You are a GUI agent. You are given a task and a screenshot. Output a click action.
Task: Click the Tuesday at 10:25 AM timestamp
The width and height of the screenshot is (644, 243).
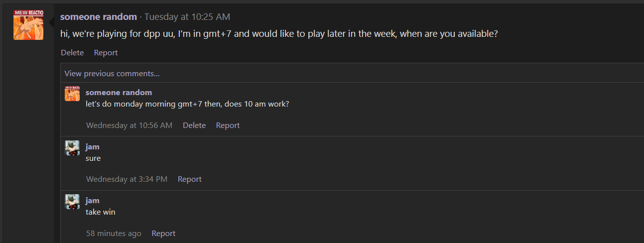coord(187,17)
